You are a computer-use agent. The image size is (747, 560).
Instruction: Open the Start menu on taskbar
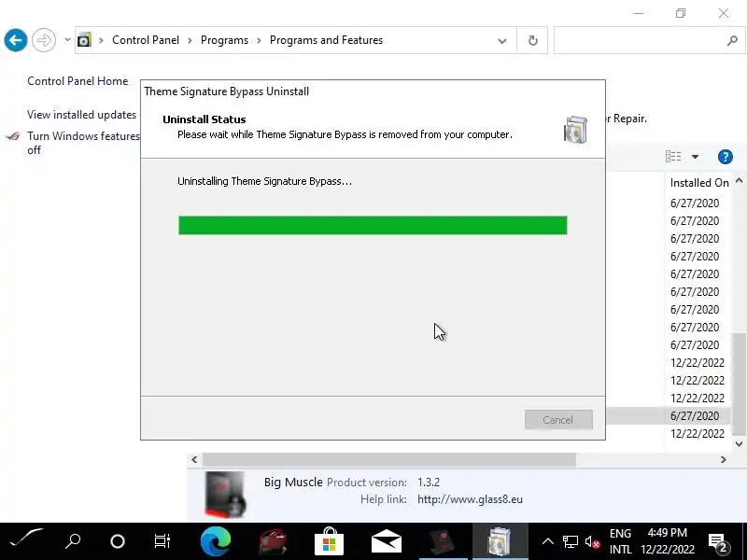26,540
